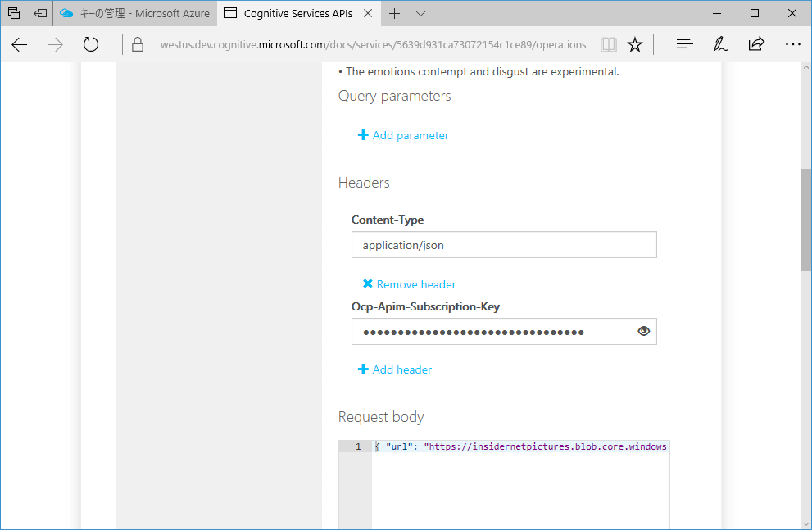Screen dimensions: 812x530
Task: Reveal the hidden Ocp-Apim-Subscription-Key value
Action: coord(643,331)
